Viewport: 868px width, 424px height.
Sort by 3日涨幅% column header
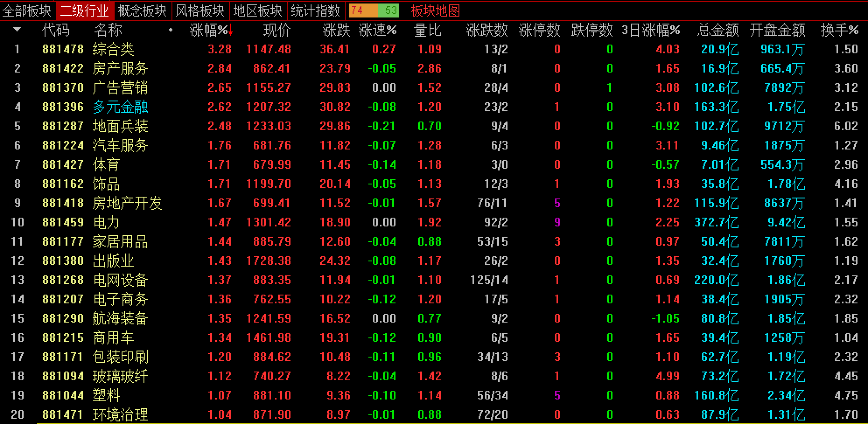point(651,30)
